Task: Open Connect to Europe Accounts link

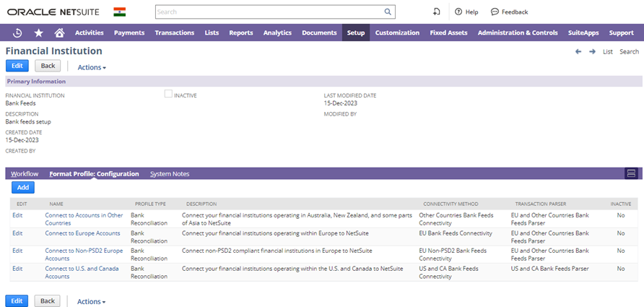Action: pyautogui.click(x=82, y=233)
